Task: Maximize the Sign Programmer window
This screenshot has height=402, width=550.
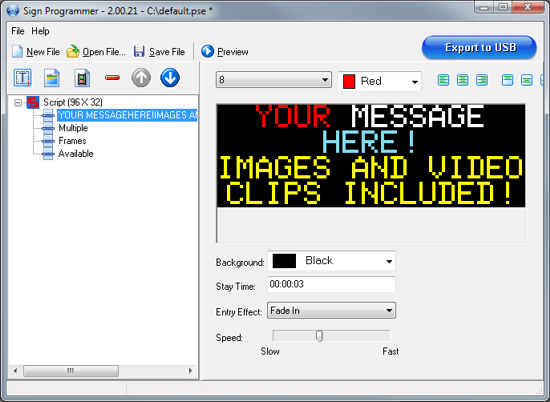Action: click(503, 8)
